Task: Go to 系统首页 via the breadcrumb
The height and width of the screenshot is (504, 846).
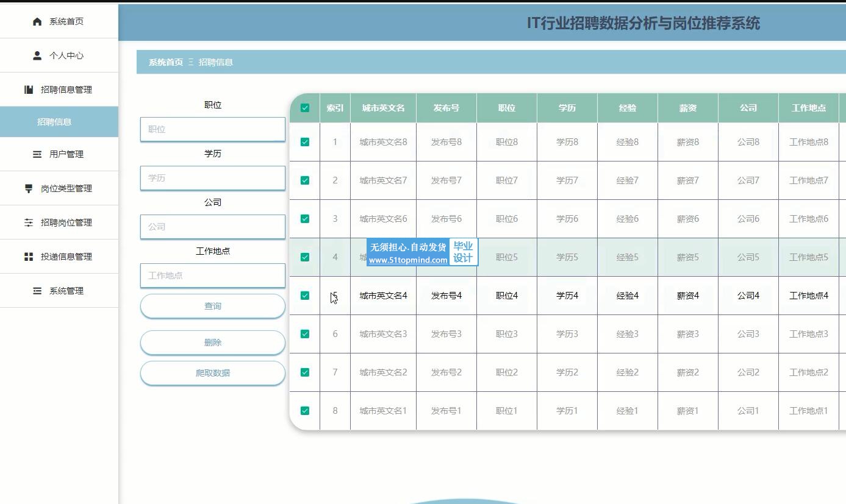Action: (x=166, y=62)
